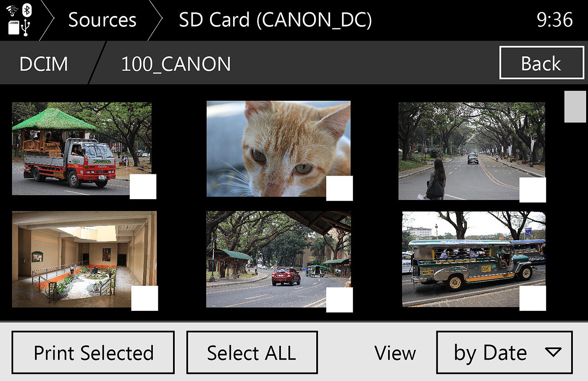Click the vertical scrollbar handle
588x381 pixels.
click(575, 106)
